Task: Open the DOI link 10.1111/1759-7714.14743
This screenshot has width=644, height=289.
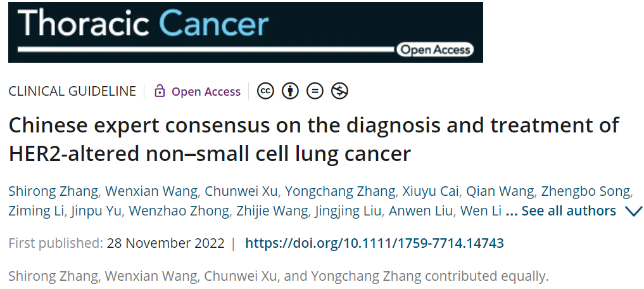Action: [374, 243]
